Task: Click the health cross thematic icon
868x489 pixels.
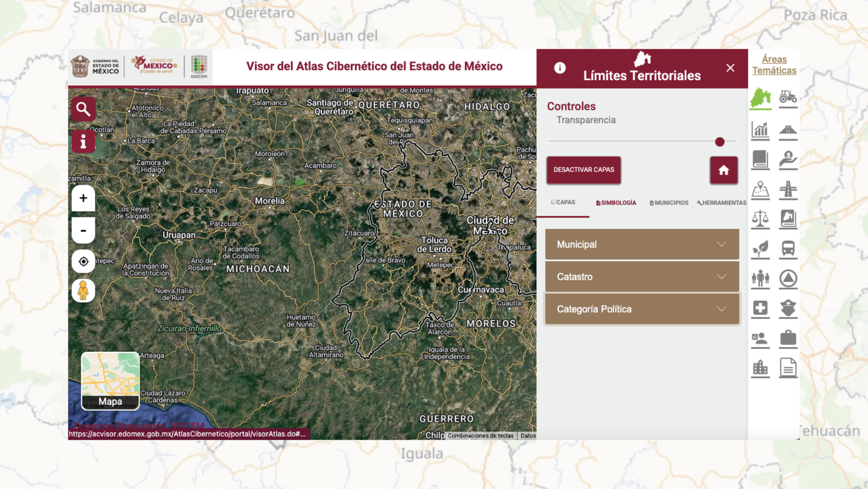Action: [759, 308]
